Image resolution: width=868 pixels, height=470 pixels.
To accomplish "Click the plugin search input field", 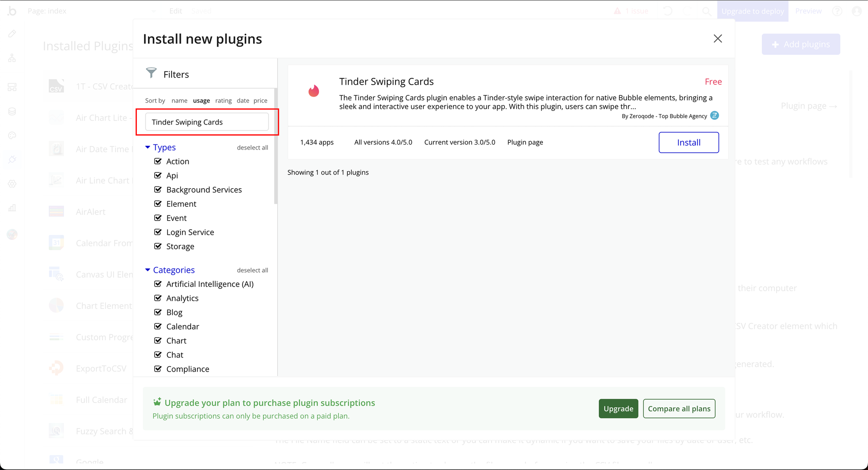I will pyautogui.click(x=207, y=122).
